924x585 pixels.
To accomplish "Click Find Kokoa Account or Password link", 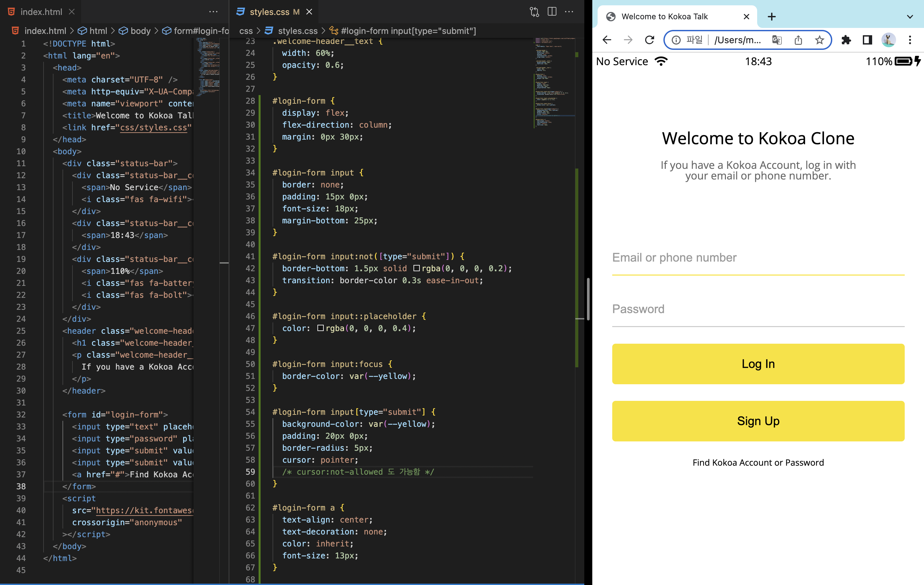I will [x=758, y=463].
